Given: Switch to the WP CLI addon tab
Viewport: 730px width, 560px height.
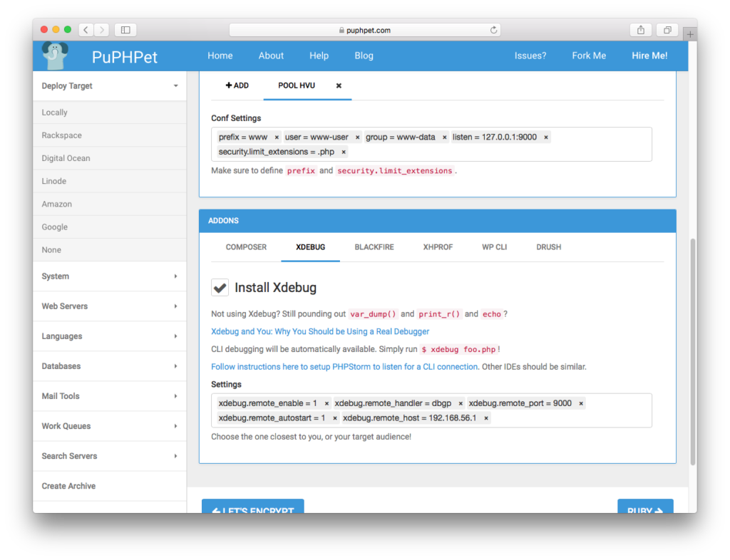Looking at the screenshot, I should [x=495, y=247].
